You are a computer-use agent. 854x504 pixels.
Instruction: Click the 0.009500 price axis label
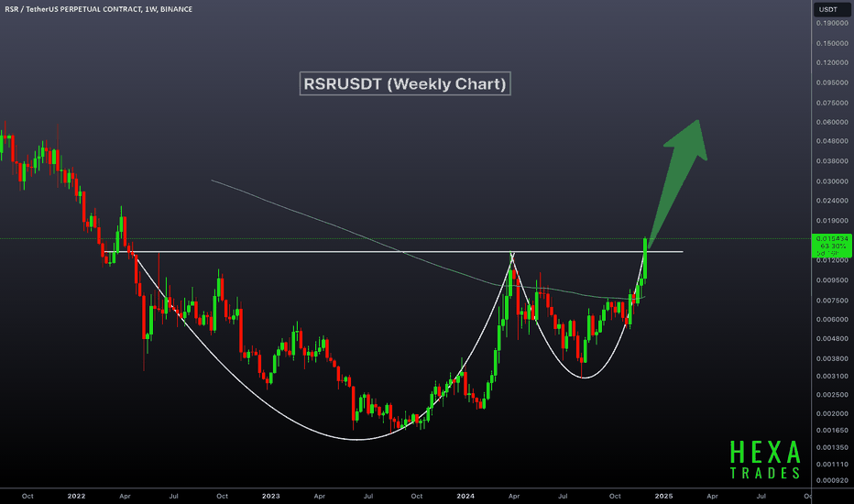(x=832, y=280)
